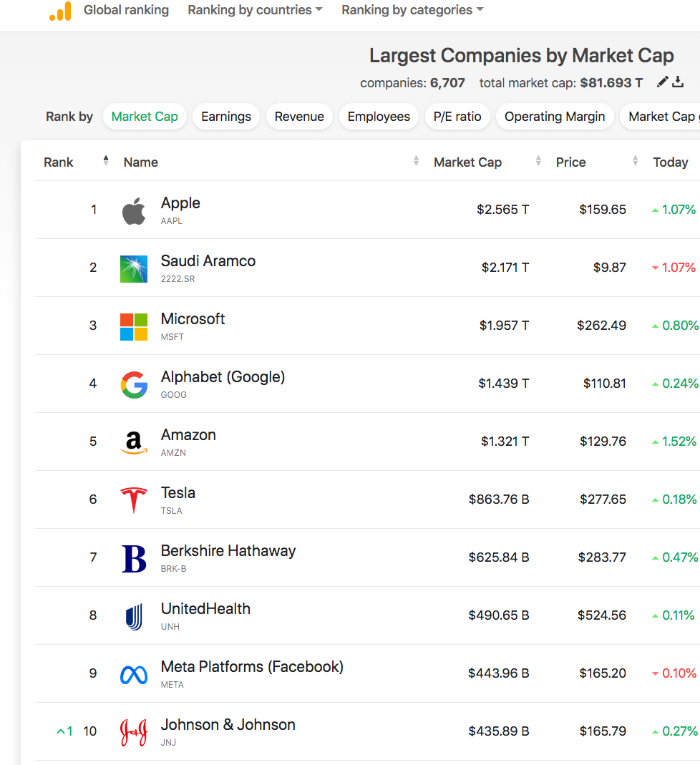Screen dimensions: 700x765
Task: Click the total market cap $81.693 T
Action: coord(611,83)
